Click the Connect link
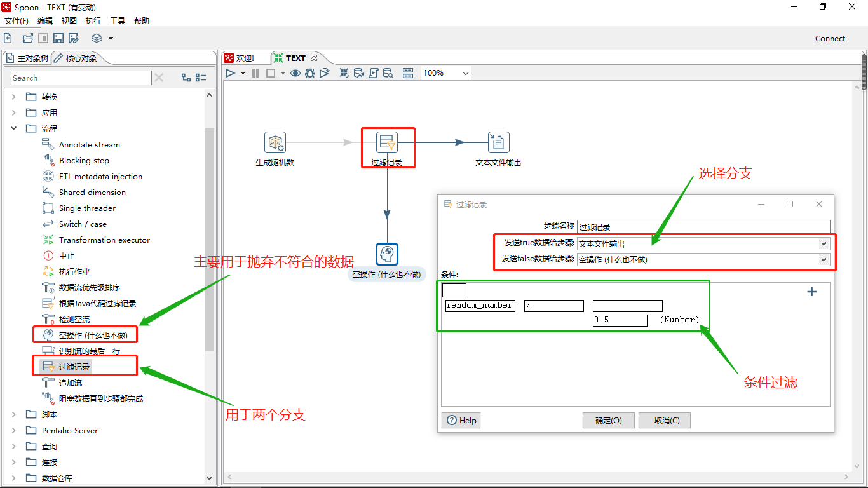This screenshot has width=868, height=488. pos(830,39)
